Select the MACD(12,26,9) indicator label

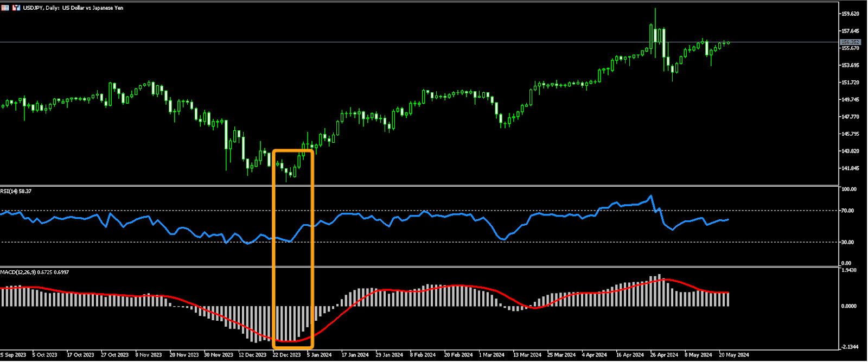click(x=35, y=272)
